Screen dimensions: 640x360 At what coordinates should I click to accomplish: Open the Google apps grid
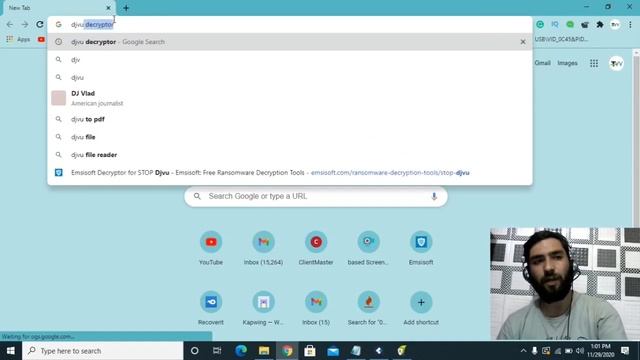594,63
